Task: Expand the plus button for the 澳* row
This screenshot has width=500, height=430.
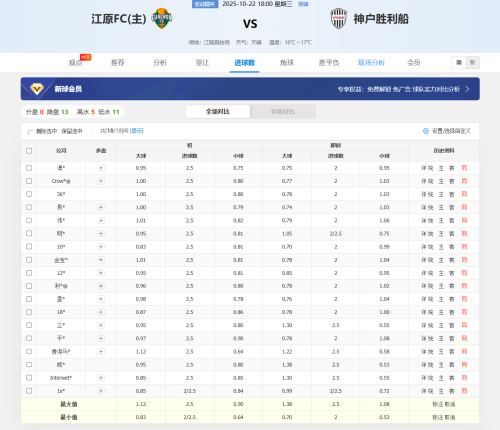Action: (x=101, y=168)
